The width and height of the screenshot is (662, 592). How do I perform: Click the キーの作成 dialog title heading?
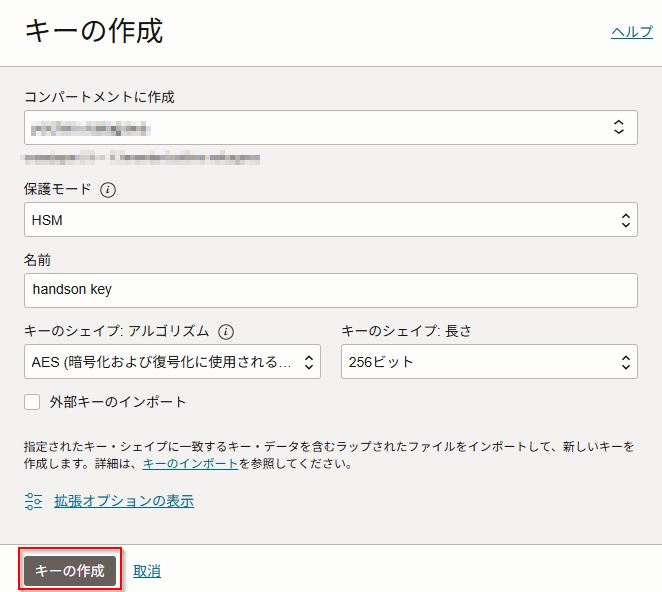[93, 32]
